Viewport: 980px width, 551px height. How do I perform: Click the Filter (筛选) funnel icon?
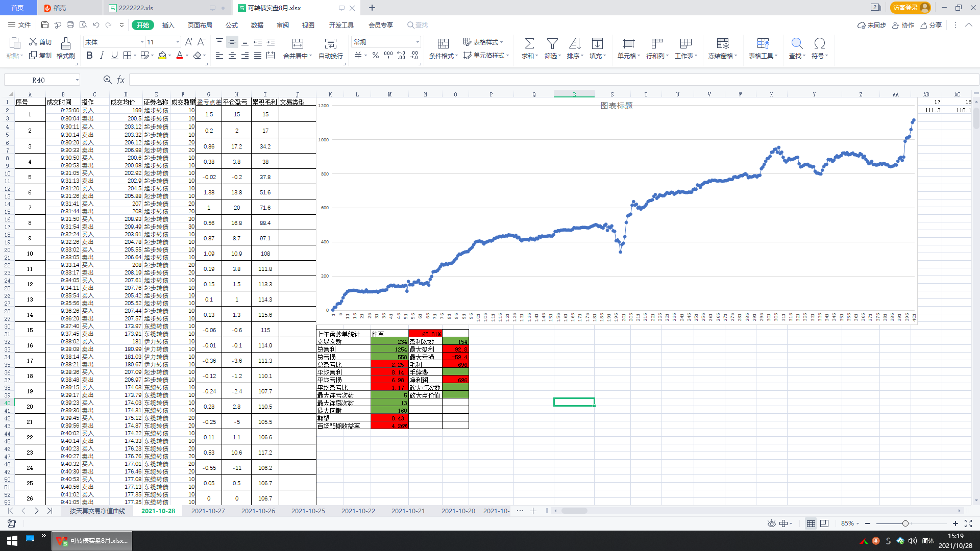(x=552, y=43)
